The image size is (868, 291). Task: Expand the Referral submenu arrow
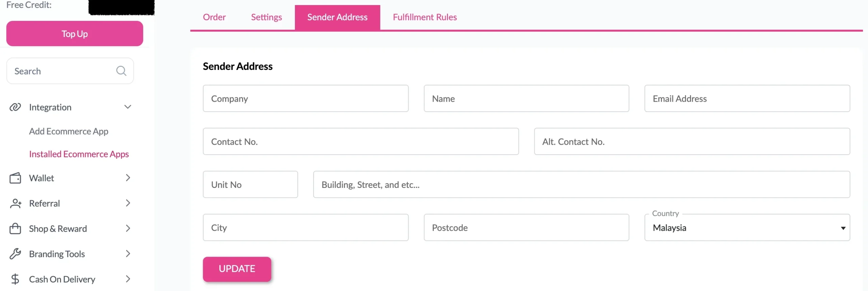(x=128, y=203)
